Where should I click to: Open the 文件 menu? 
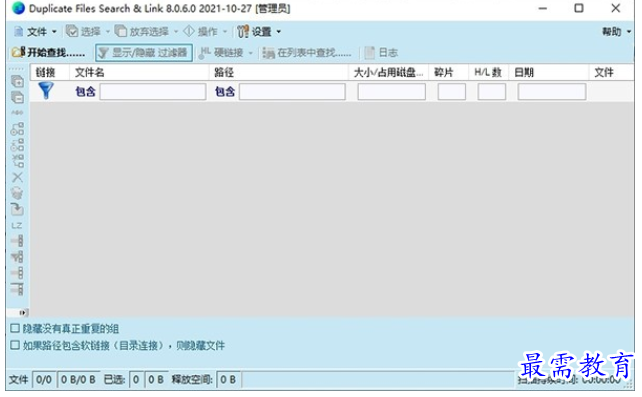click(36, 32)
